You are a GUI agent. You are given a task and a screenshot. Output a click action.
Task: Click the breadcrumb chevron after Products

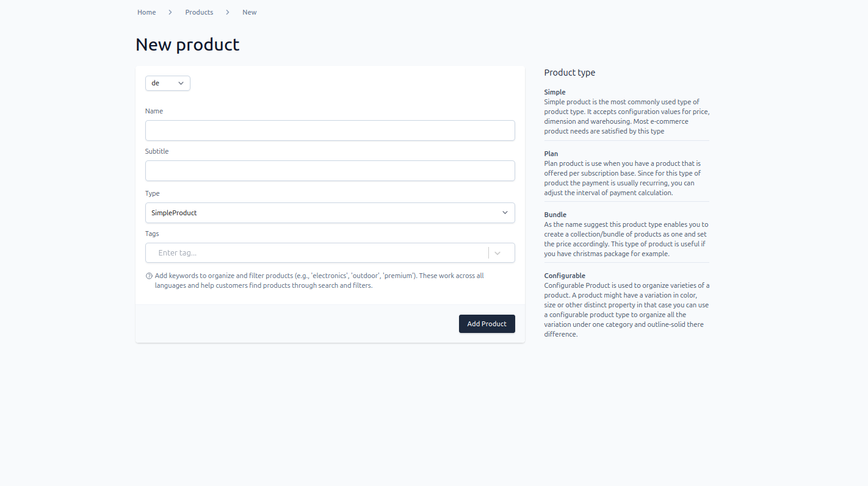[x=228, y=12]
